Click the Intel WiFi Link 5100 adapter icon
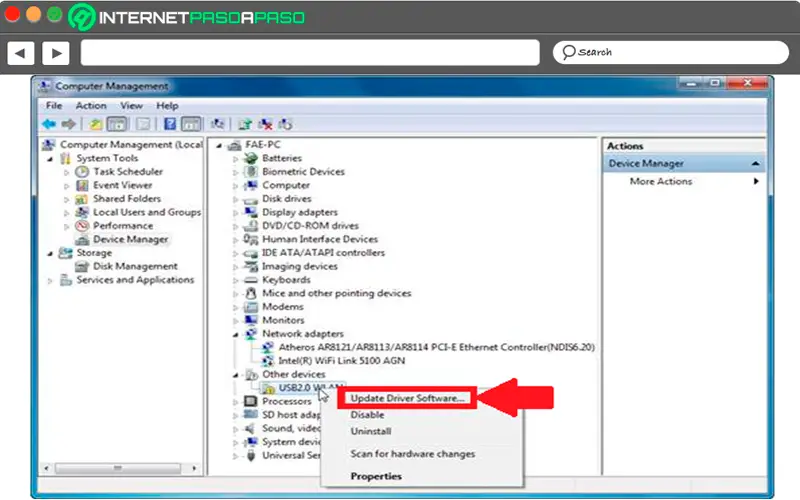 point(267,361)
